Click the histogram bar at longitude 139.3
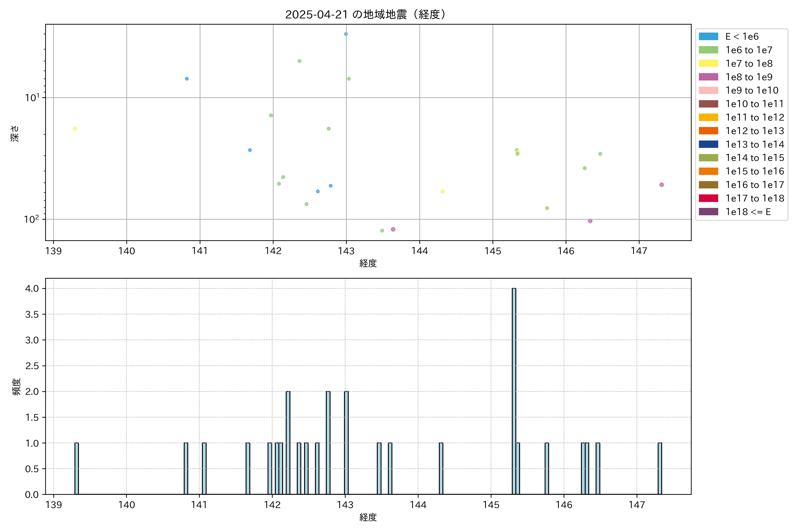This screenshot has height=532, width=798. [77, 468]
